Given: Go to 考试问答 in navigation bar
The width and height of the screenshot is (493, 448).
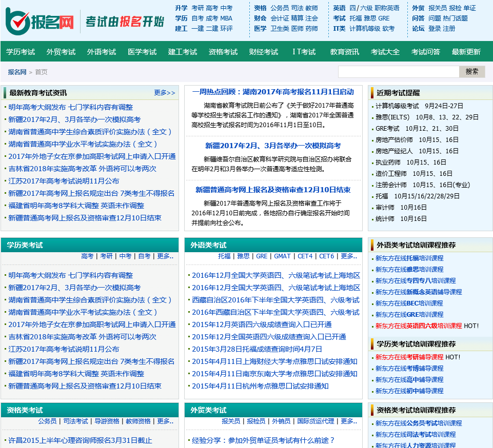Looking at the screenshot, I should [426, 52].
